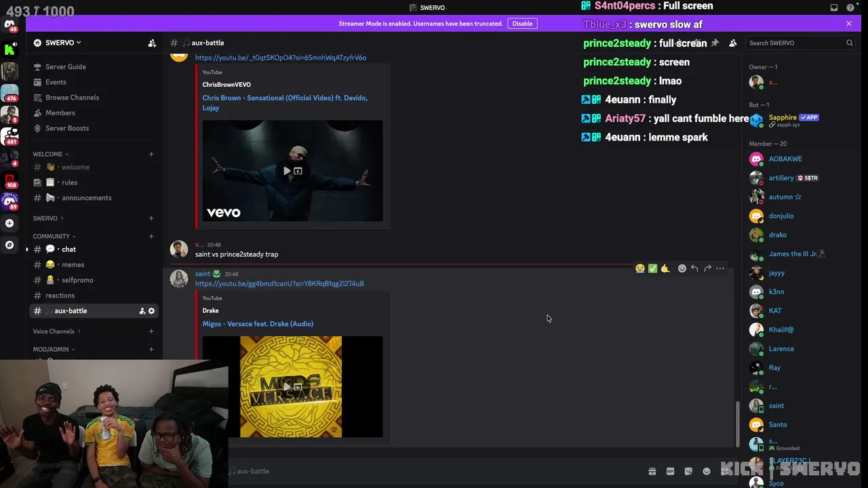Add green checkmark reaction to saint's message
This screenshot has width=868, height=488.
pyautogui.click(x=652, y=268)
